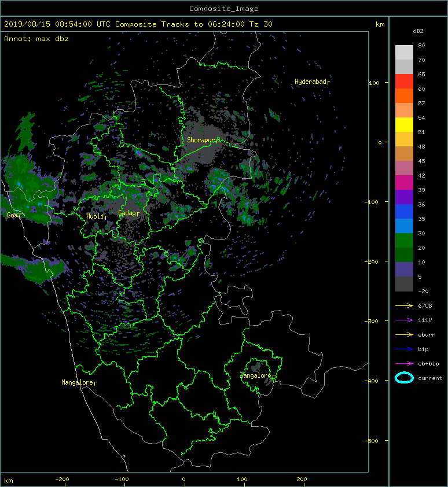448x487 pixels.
Task: Pick the light blue 30-35 dBZ swatch
Action: (404, 226)
